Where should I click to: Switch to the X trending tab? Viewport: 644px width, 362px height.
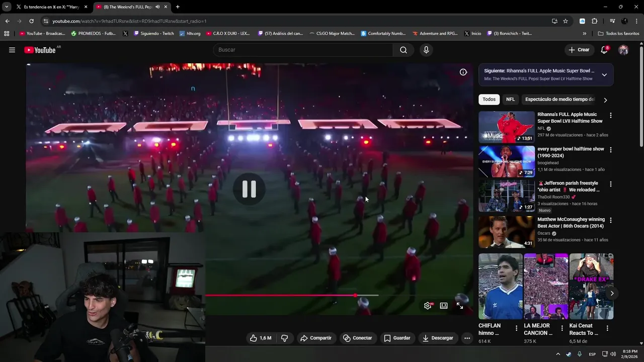52,7
